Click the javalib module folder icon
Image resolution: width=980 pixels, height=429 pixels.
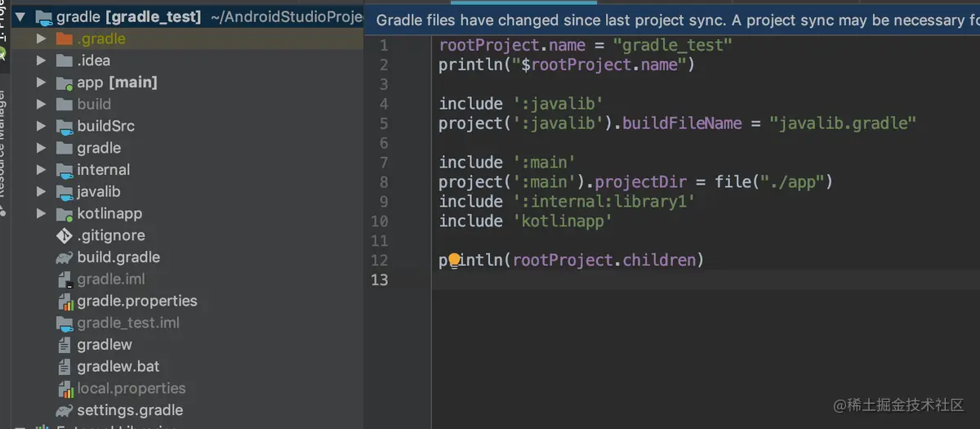[x=65, y=192]
